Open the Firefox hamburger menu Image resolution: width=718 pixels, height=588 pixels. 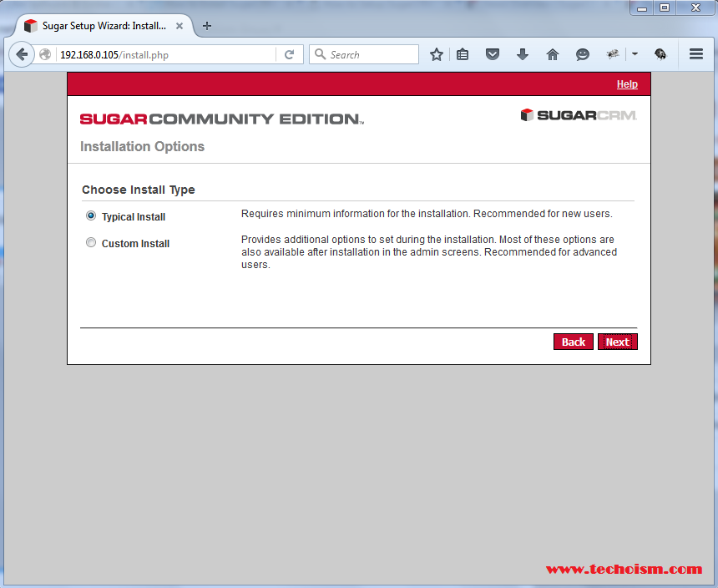coord(696,54)
